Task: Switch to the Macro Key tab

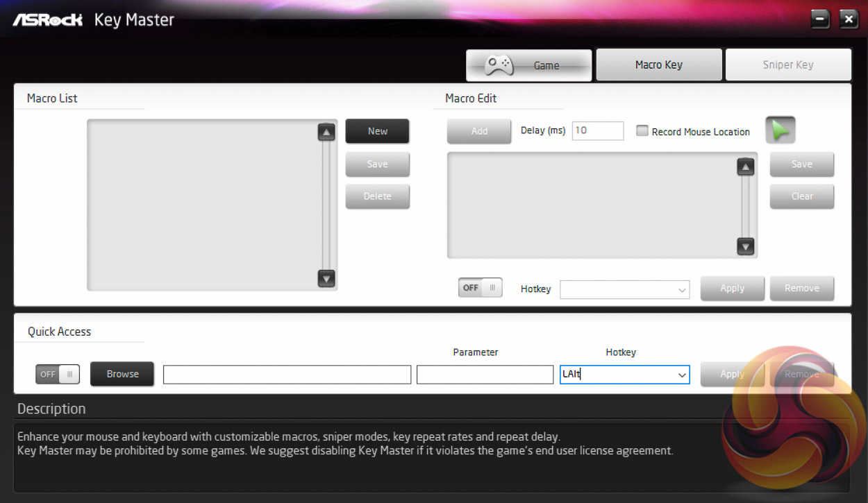Action: pyautogui.click(x=658, y=65)
